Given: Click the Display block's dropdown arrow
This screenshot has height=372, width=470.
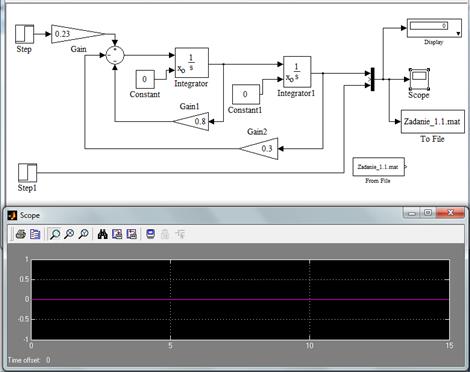Looking at the screenshot, I should tap(458, 34).
